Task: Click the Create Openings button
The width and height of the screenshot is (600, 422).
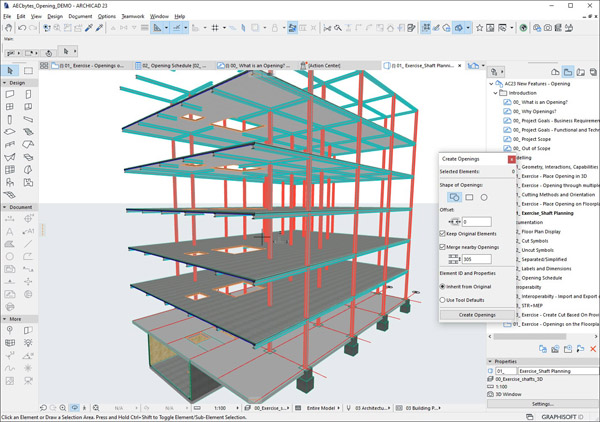Action: point(477,314)
